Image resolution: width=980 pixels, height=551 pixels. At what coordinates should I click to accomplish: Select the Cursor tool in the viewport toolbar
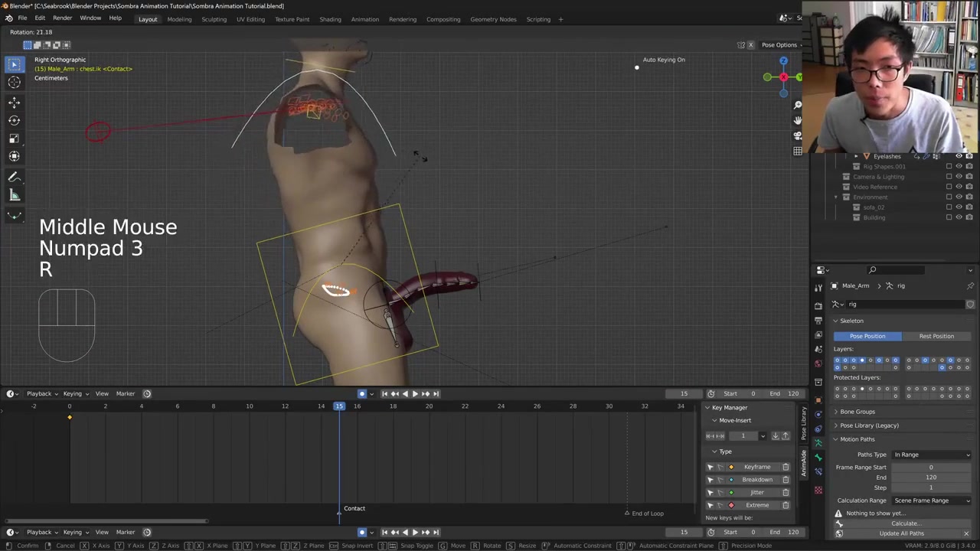click(14, 83)
